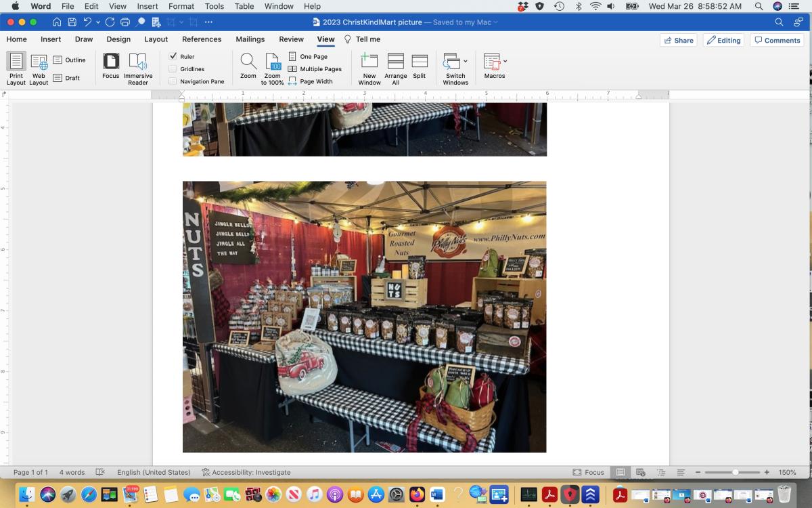Screen dimensions: 812x508
Task: Click Accessibility: Investigate in status bar
Action: 246,472
